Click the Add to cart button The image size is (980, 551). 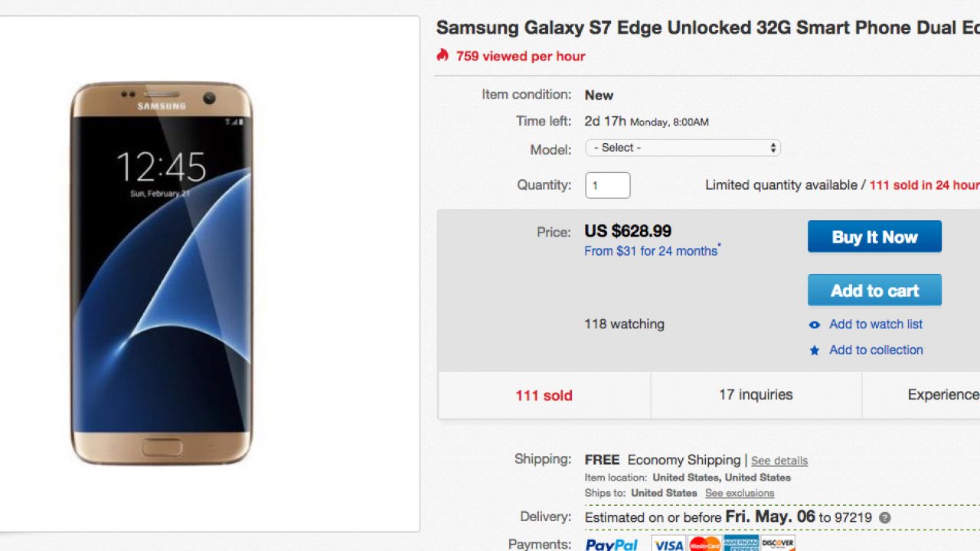[x=874, y=291]
